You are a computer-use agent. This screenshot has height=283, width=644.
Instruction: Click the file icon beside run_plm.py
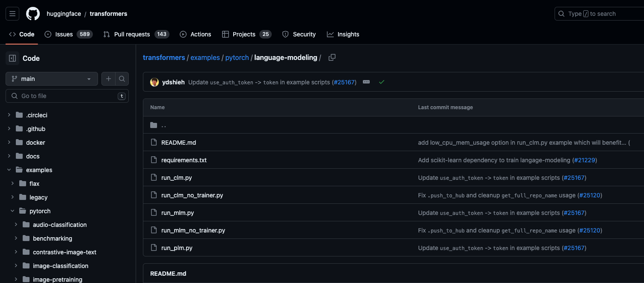[x=154, y=248]
